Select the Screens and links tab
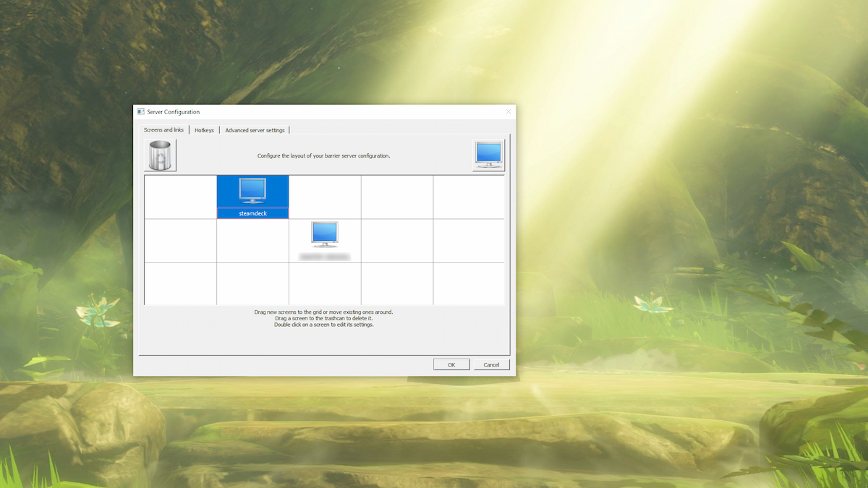 [x=163, y=130]
